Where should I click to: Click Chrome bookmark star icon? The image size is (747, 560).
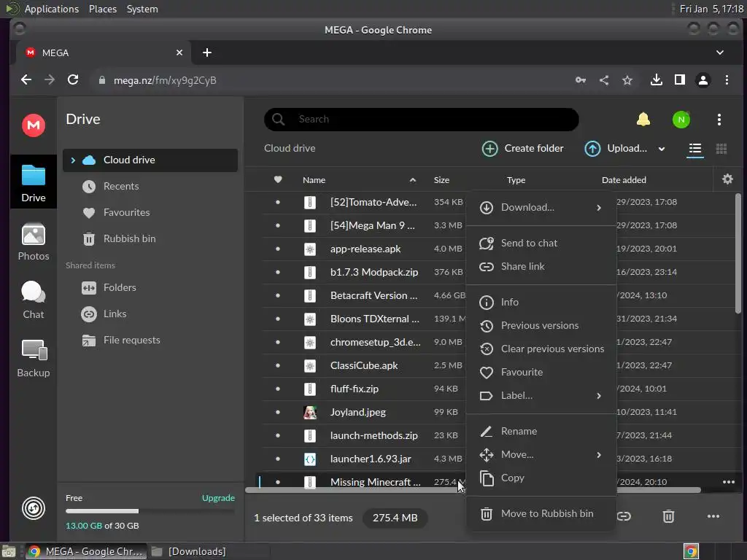coord(627,80)
